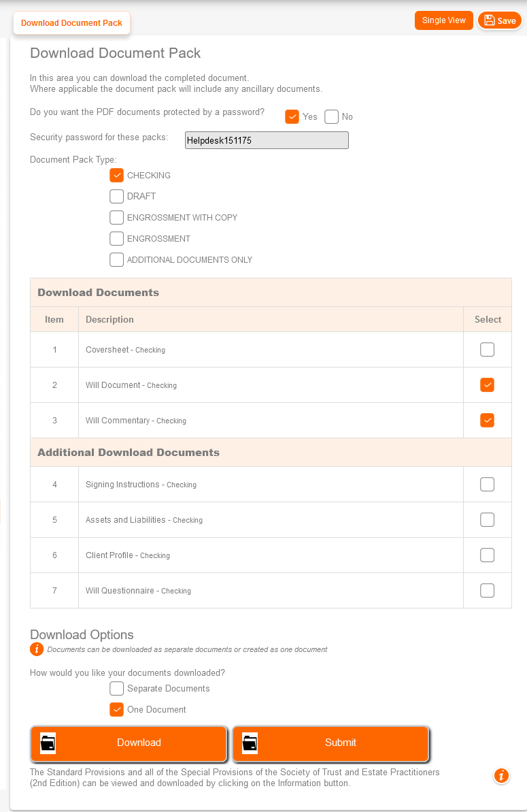Click the Save button with floppy icon
527x812 pixels.
(500, 20)
